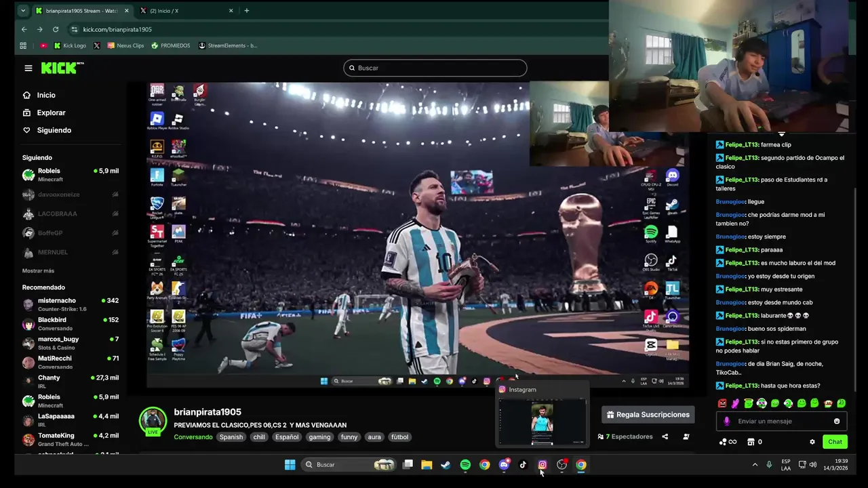Click the Spanish stream tag
868x488 pixels.
tap(231, 437)
